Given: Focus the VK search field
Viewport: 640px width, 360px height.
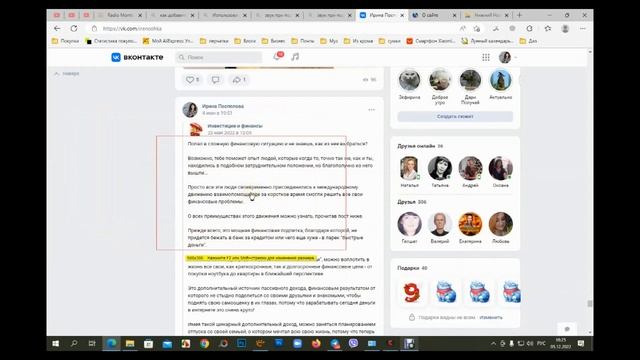Looking at the screenshot, I should pyautogui.click(x=219, y=58).
